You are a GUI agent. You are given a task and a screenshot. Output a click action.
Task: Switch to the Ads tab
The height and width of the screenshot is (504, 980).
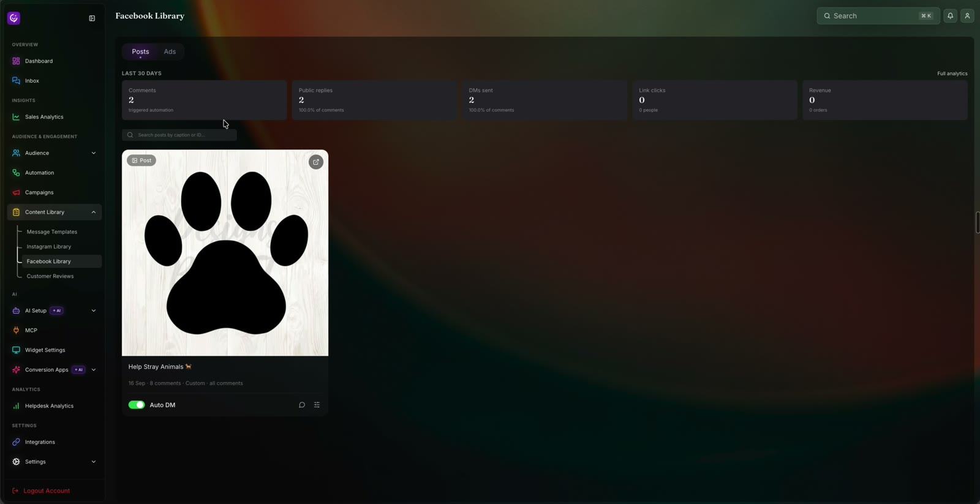(x=170, y=51)
